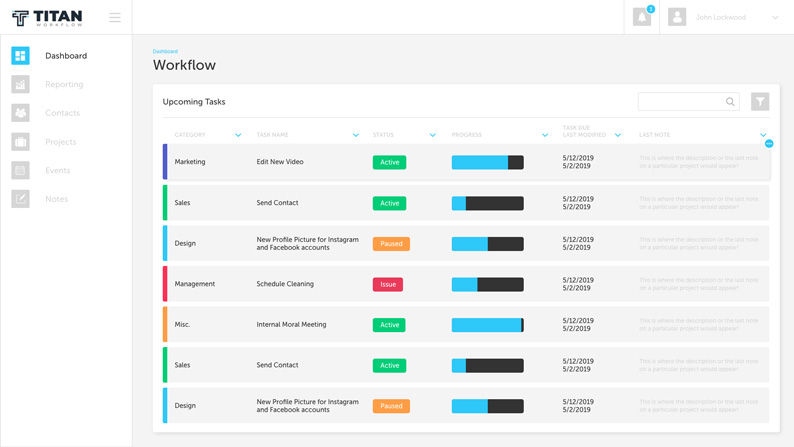Click the Paused badge on first Design task
This screenshot has height=447, width=794.
pyautogui.click(x=391, y=244)
